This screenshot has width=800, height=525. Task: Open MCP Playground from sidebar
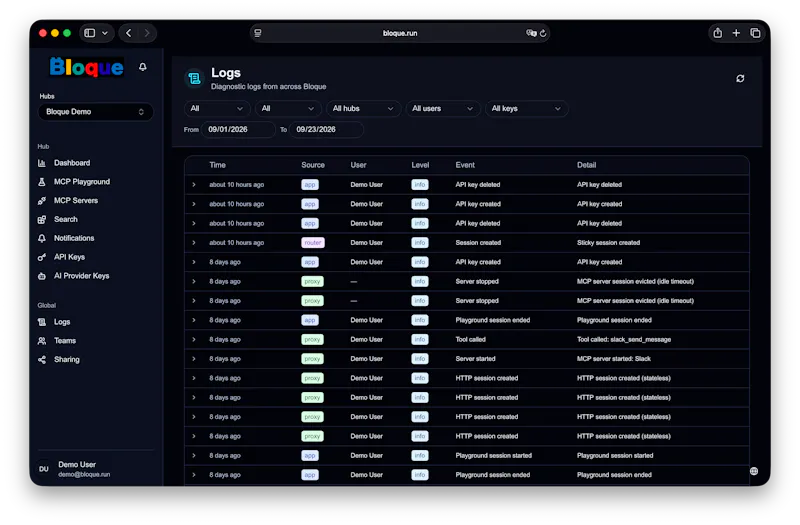coord(82,182)
